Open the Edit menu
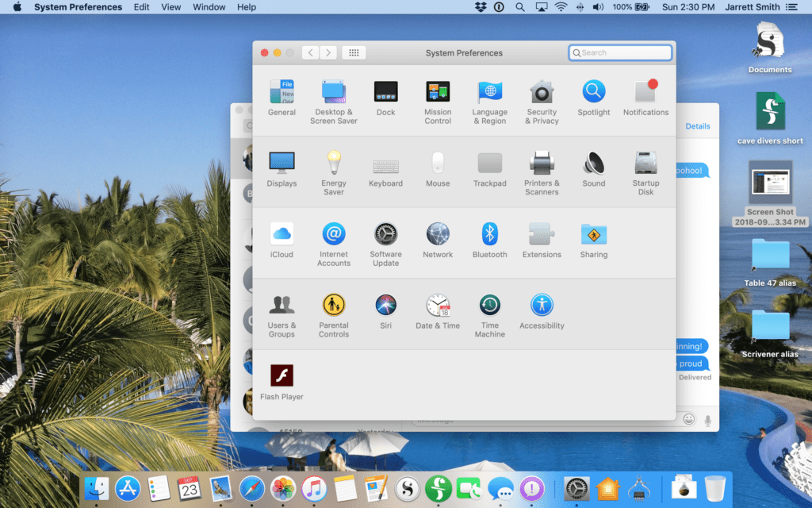The width and height of the screenshot is (812, 508). coord(141,6)
